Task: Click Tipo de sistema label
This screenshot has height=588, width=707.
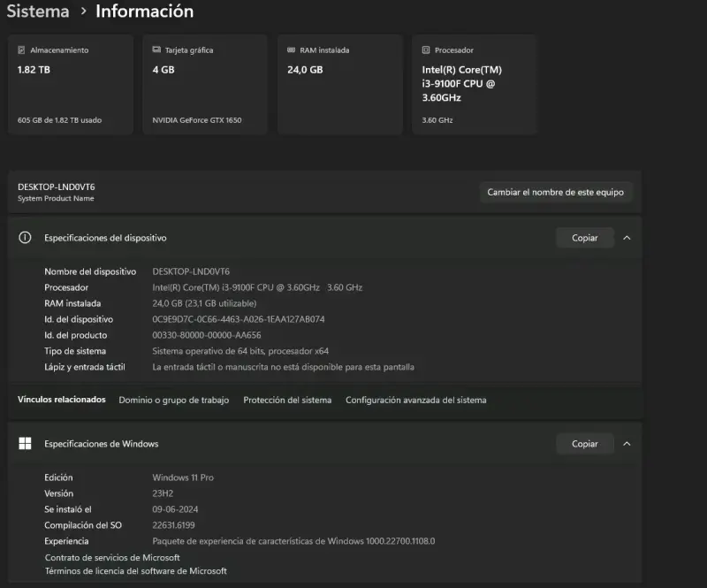Action: tap(75, 351)
